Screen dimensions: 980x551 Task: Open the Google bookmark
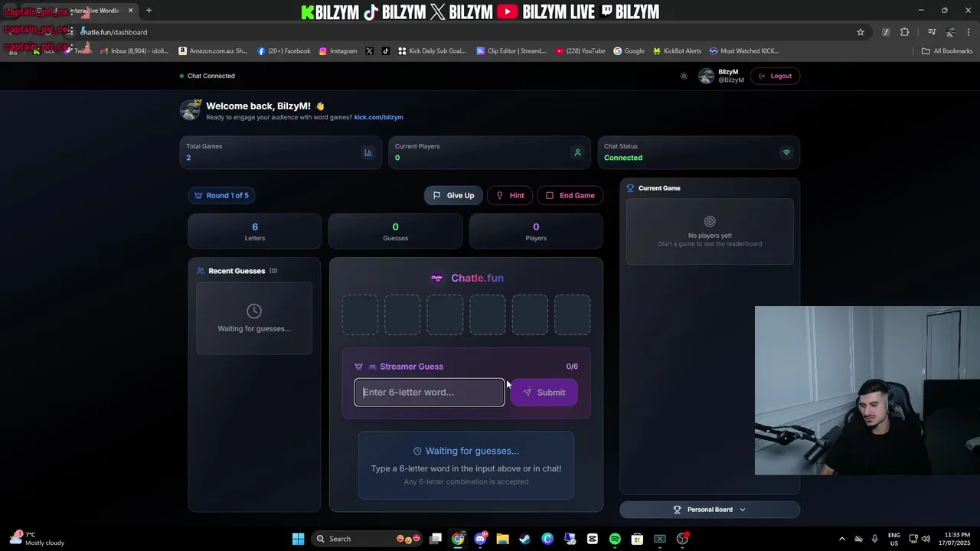629,51
